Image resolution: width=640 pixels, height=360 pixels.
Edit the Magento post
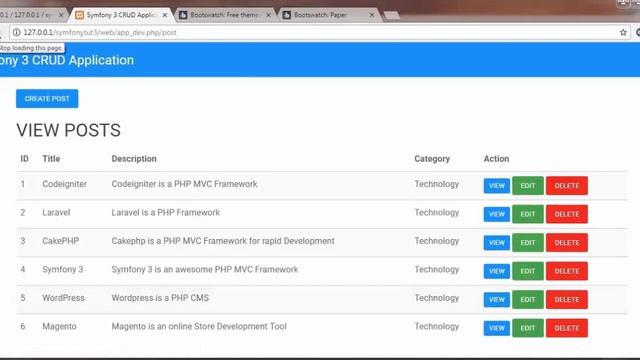tap(528, 329)
